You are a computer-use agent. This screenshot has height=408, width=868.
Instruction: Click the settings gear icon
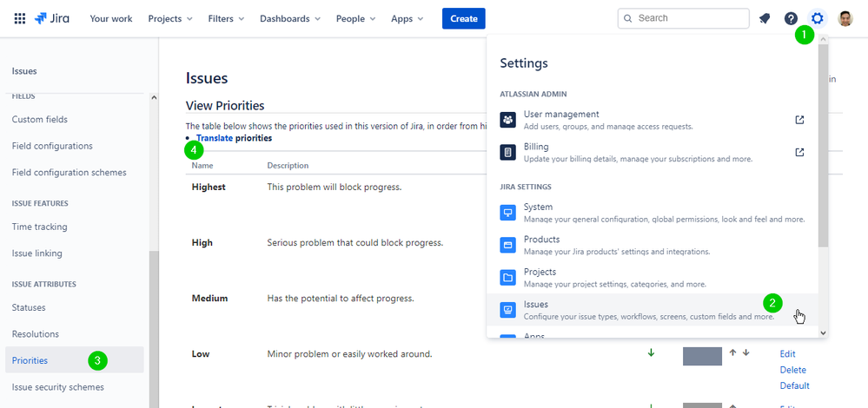(x=817, y=18)
